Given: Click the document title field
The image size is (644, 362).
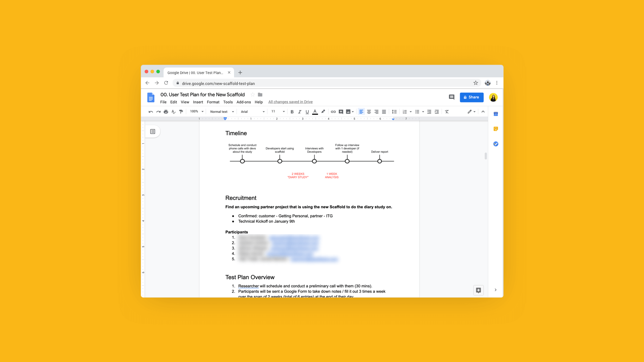Looking at the screenshot, I should point(202,95).
